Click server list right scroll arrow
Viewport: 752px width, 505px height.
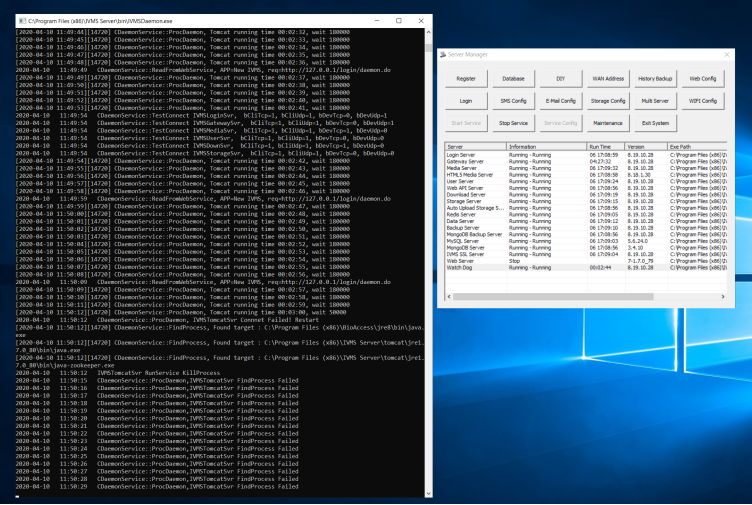point(723,297)
